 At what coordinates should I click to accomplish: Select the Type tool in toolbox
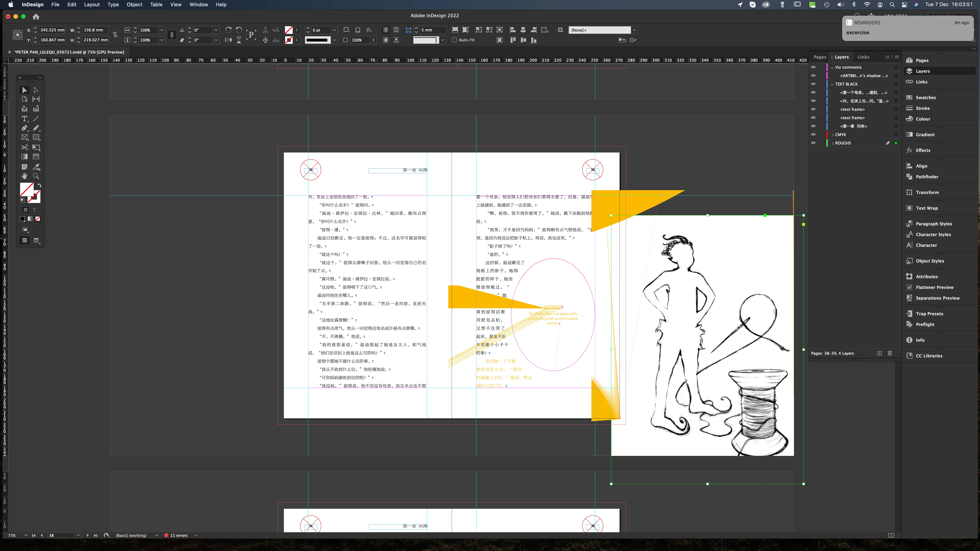click(x=24, y=119)
